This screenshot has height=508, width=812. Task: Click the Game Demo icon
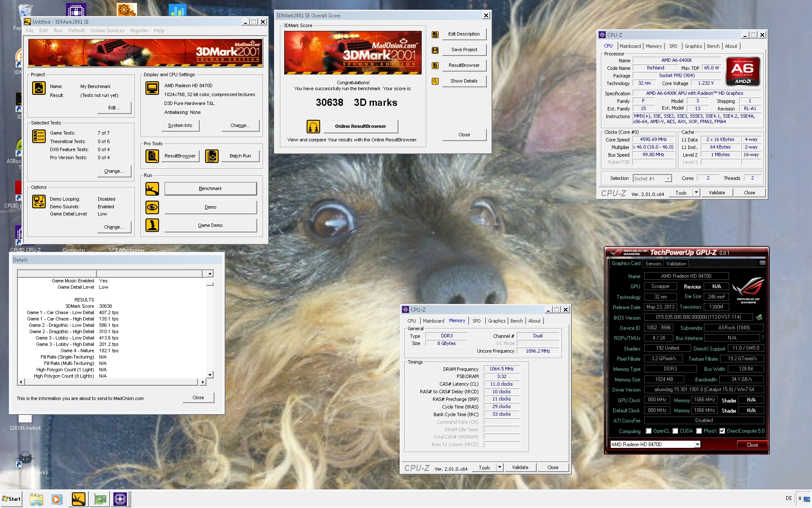[152, 225]
